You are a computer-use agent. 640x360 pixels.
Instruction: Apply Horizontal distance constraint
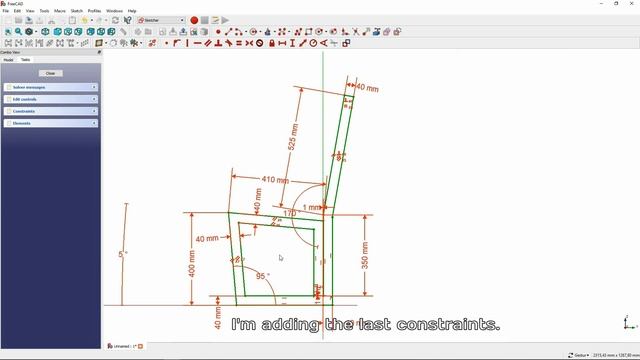282,43
